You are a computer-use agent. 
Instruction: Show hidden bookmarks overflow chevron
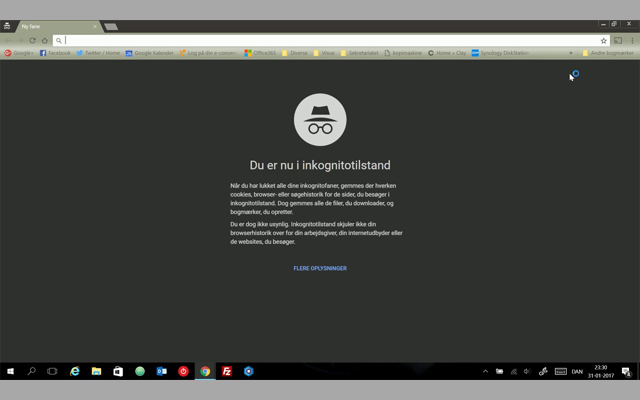coord(572,53)
